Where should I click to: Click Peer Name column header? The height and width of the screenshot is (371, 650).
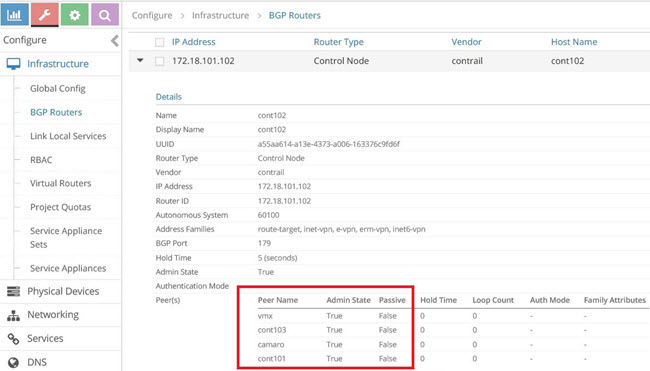pos(277,300)
